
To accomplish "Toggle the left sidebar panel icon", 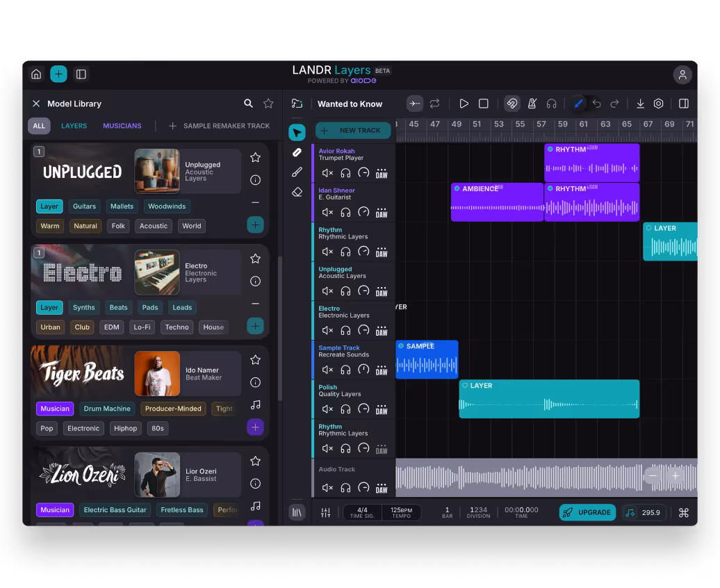I will (81, 74).
